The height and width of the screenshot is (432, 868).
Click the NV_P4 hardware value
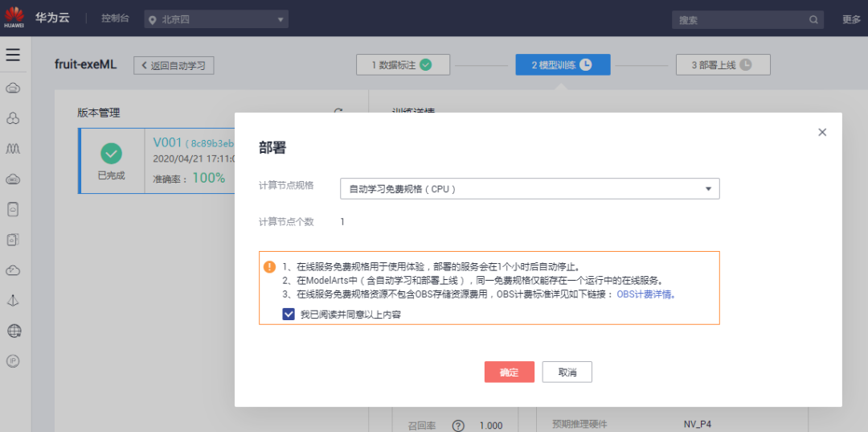click(x=699, y=425)
